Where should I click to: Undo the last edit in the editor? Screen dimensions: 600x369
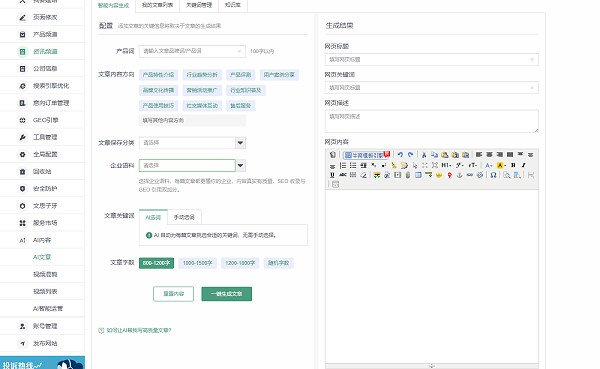tap(400, 155)
